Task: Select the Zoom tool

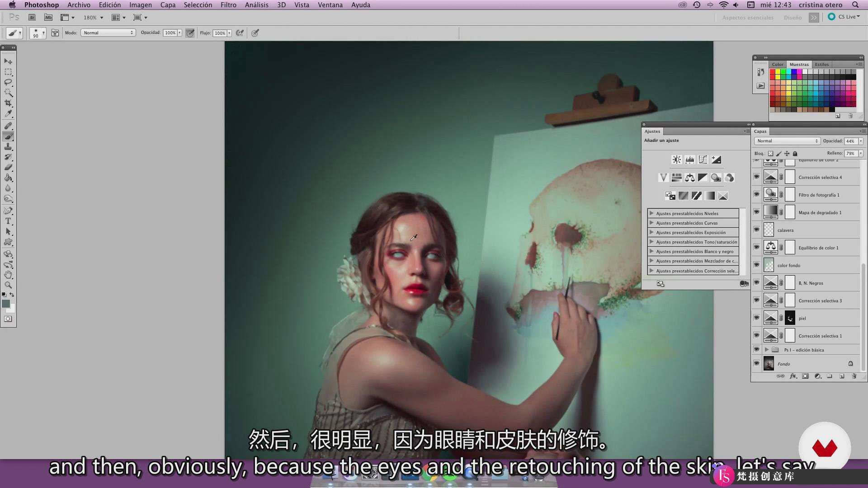Action: [8, 285]
